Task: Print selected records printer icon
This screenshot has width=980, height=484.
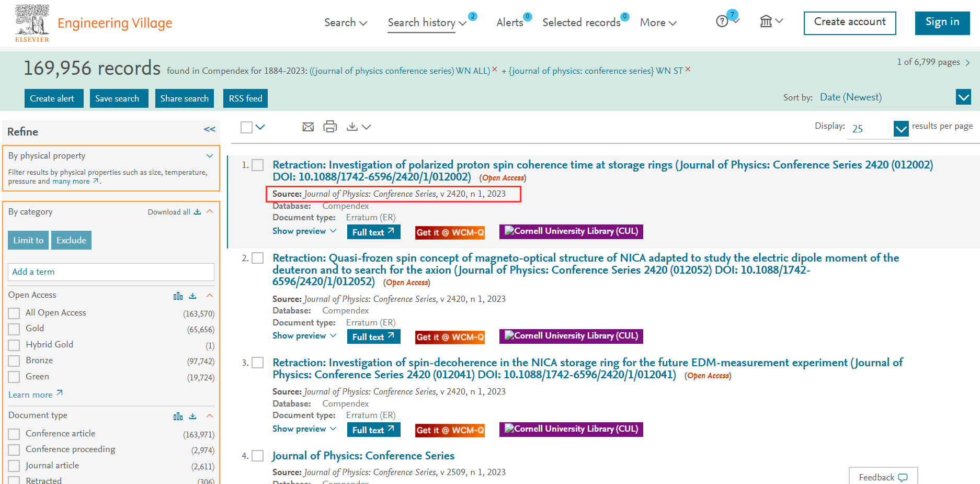Action: click(330, 127)
